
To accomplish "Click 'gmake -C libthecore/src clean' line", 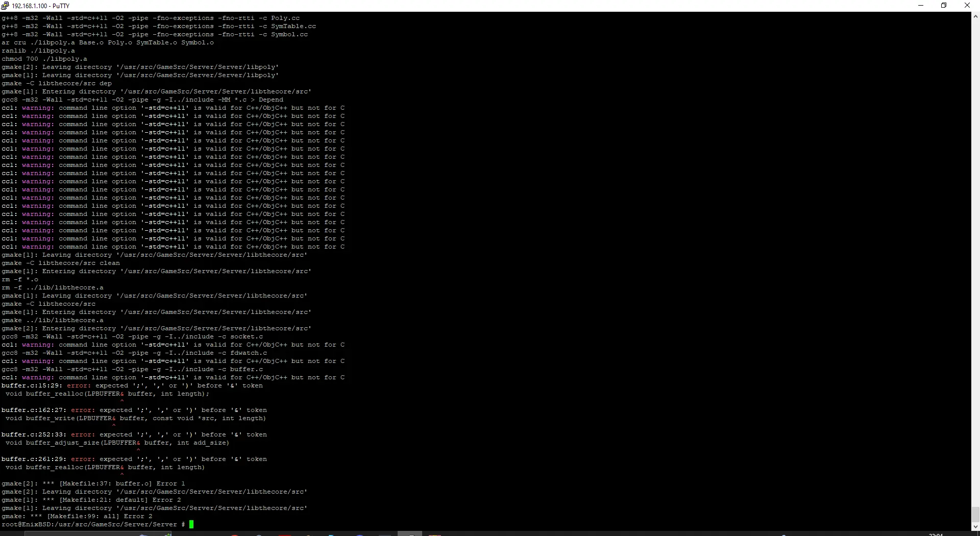I will (x=61, y=263).
